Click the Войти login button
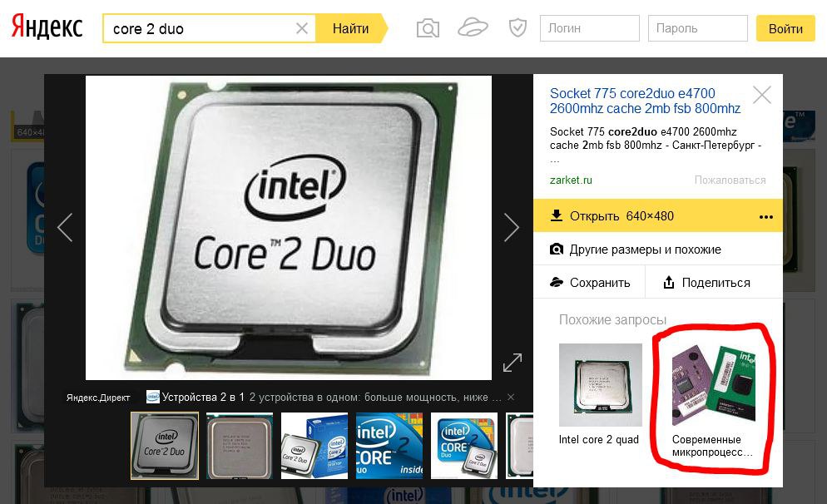The image size is (827, 504). 785,28
